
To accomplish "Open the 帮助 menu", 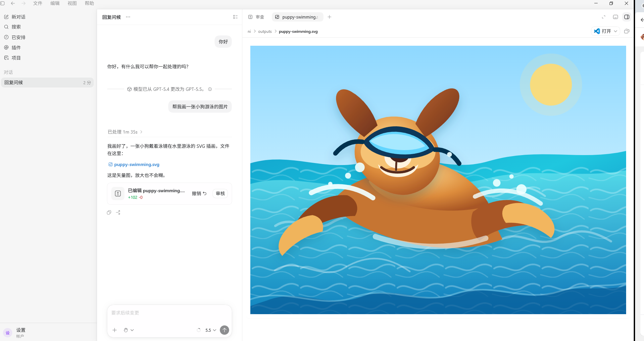I will [x=89, y=3].
